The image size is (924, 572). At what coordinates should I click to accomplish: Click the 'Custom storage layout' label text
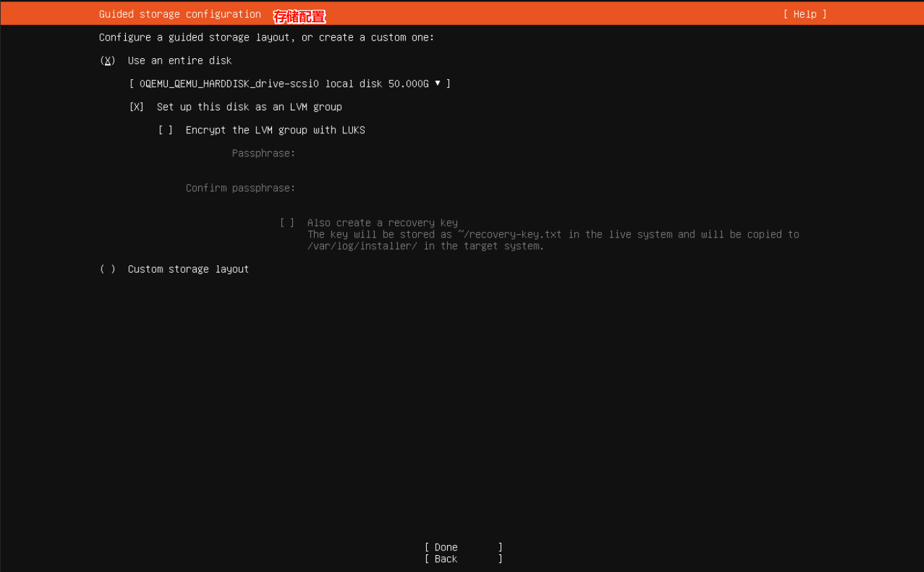tap(188, 269)
